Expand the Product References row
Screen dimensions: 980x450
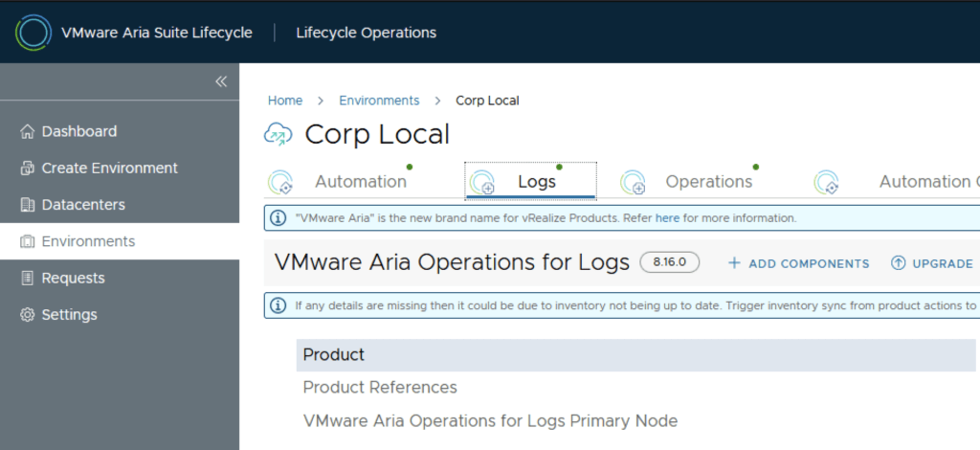[x=380, y=388]
